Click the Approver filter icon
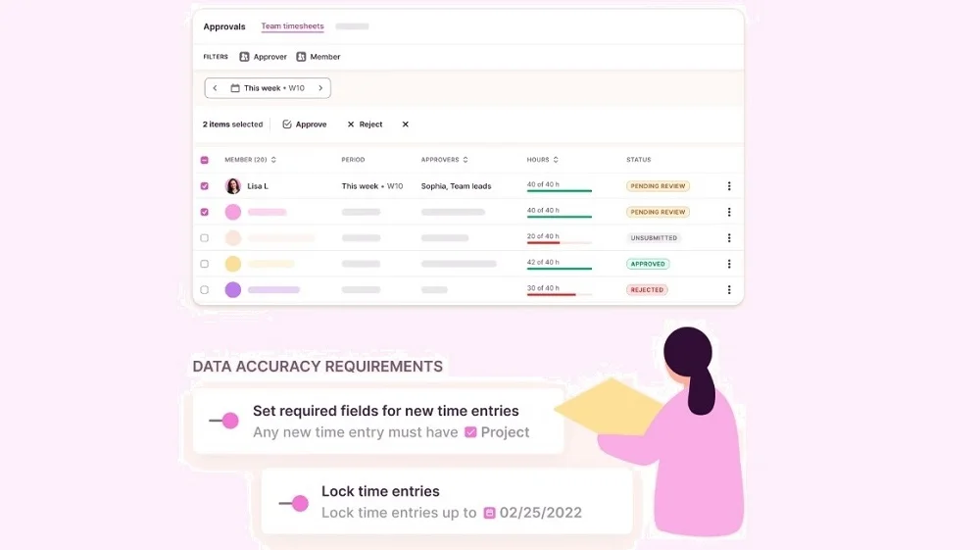980x550 pixels. (x=245, y=57)
